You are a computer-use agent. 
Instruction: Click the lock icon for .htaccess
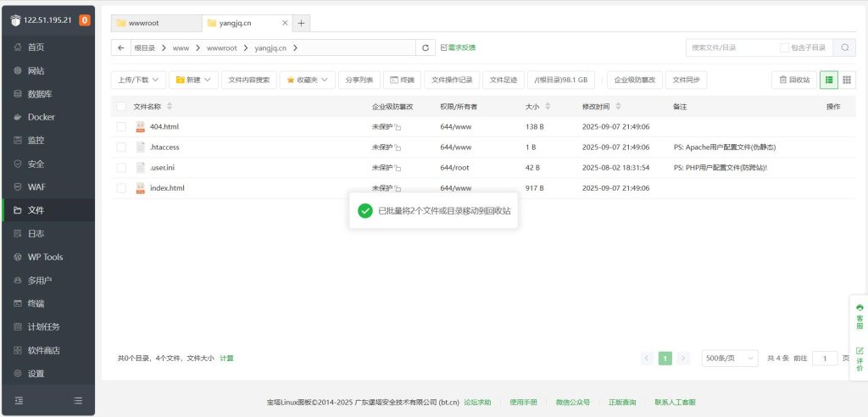click(398, 147)
